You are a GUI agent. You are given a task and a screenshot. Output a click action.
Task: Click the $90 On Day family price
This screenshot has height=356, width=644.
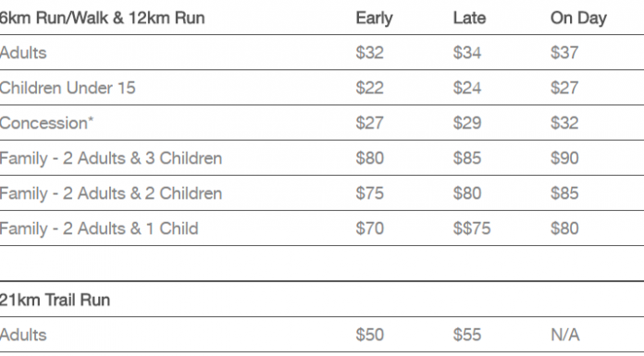point(564,158)
